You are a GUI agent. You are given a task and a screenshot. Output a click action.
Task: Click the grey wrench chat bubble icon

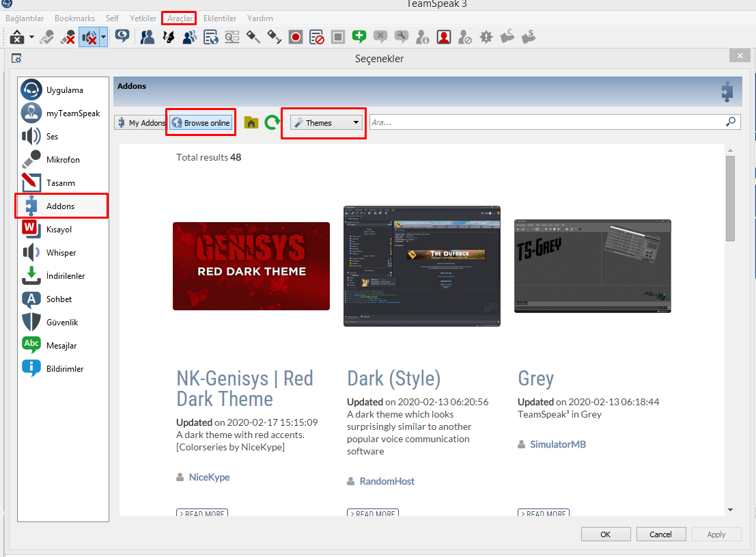402,37
